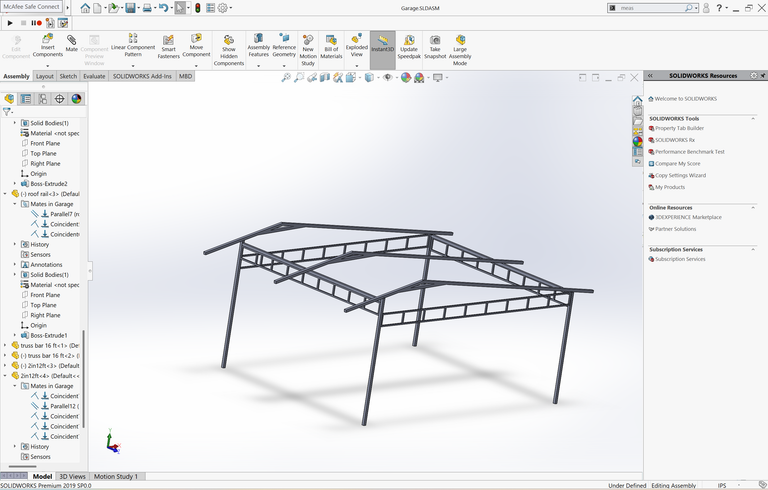Open the DisplayManager color ball tab
Viewport: 768px width, 490px height.
[x=76, y=99]
